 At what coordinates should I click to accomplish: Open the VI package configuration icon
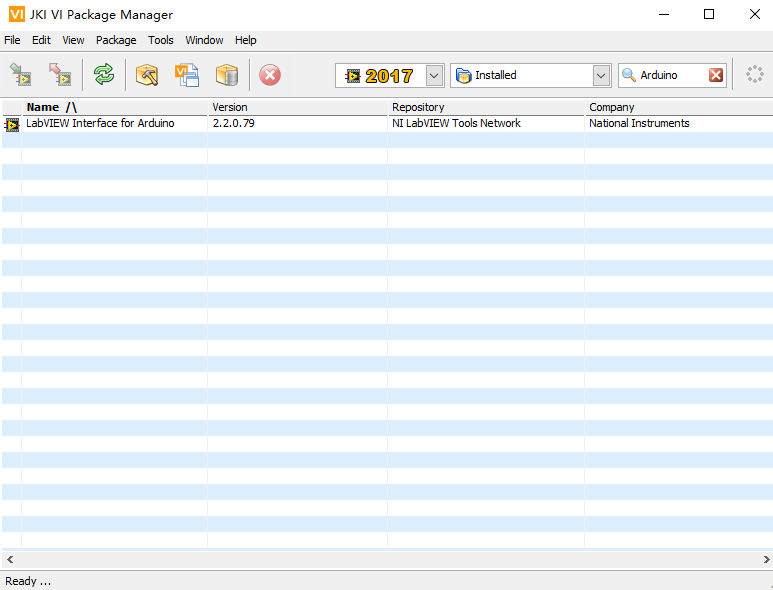(x=187, y=75)
